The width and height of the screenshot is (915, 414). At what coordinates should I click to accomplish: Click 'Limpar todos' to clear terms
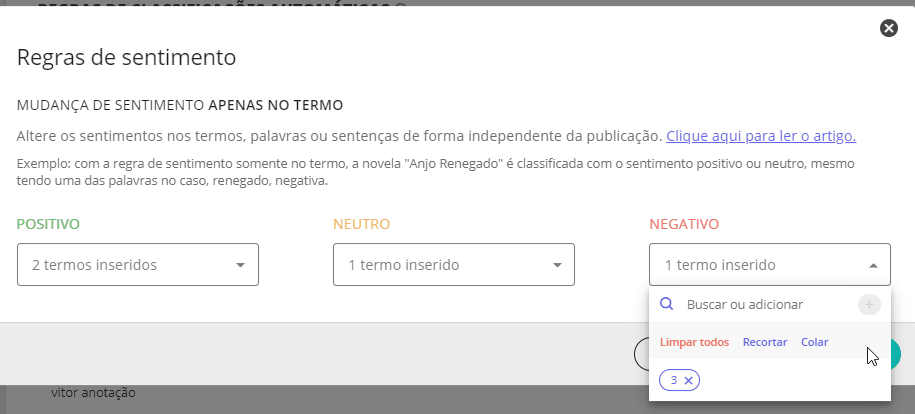click(x=694, y=342)
